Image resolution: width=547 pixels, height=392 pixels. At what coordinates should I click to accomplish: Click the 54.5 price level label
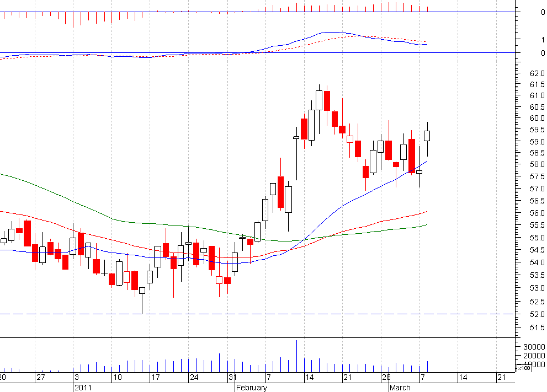click(x=537, y=250)
